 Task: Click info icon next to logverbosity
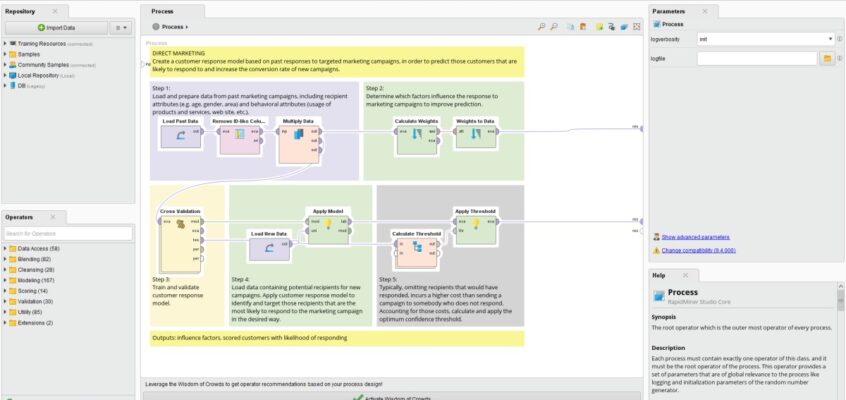point(840,39)
